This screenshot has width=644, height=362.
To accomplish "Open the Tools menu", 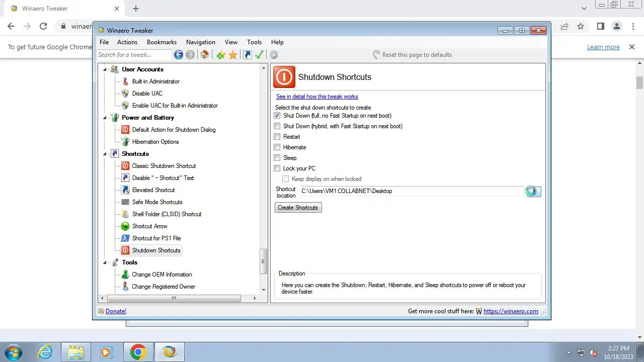I will pos(254,42).
